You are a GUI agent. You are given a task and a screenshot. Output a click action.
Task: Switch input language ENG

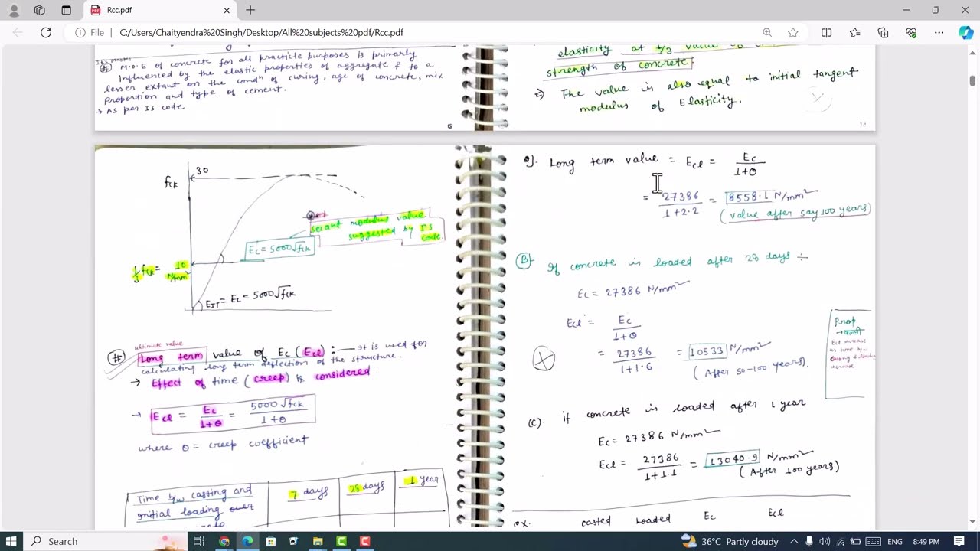(894, 541)
